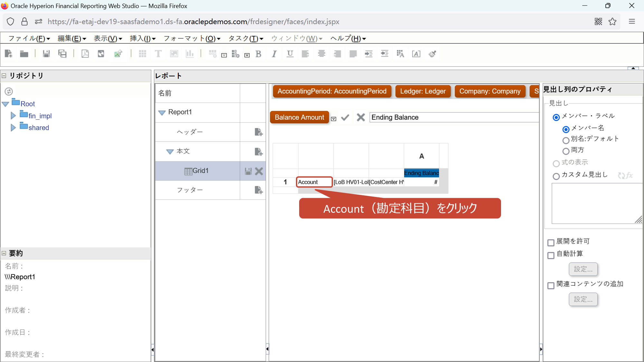The height and width of the screenshot is (362, 644).
Task: Open the dropdown next to Balance Amount
Action: tap(334, 119)
